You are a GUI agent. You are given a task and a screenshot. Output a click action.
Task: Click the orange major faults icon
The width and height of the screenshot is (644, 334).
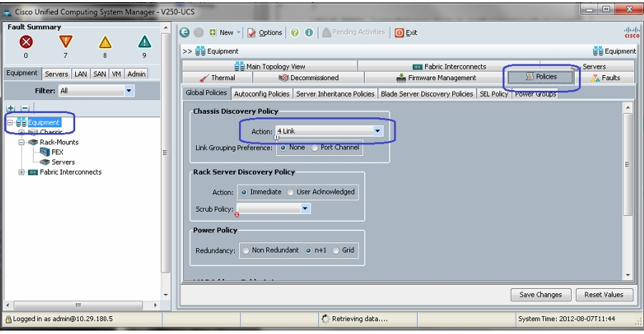pos(65,42)
